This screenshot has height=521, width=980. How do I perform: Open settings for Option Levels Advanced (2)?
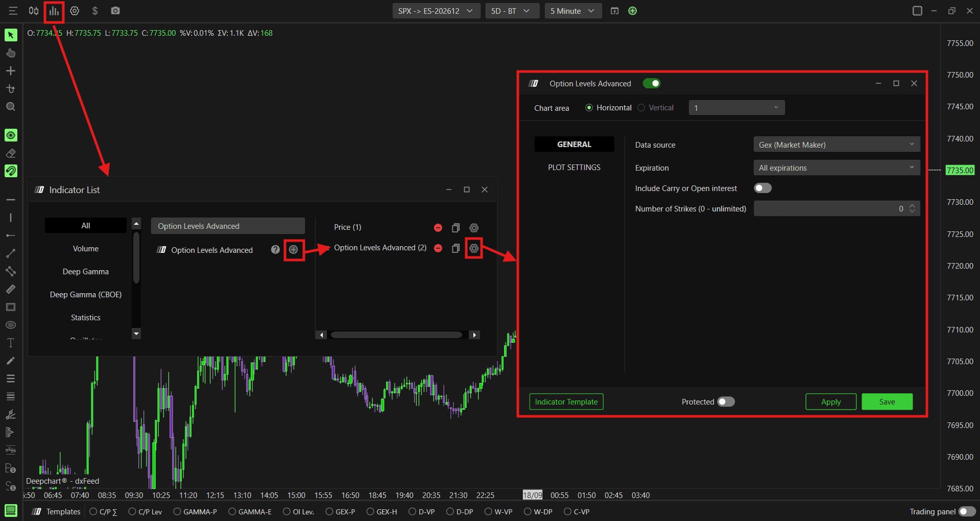point(474,248)
